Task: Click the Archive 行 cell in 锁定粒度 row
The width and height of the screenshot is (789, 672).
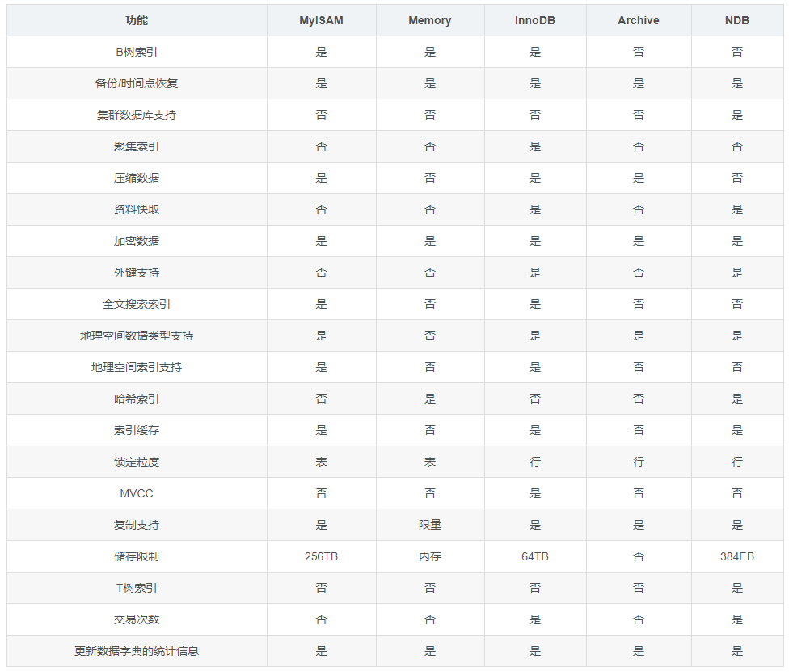Action: (x=639, y=462)
